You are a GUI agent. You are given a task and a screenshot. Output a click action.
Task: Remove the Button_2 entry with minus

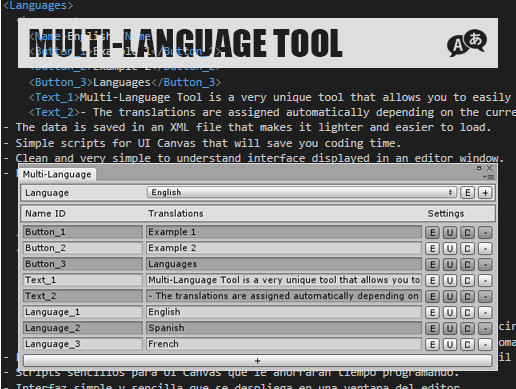485,248
